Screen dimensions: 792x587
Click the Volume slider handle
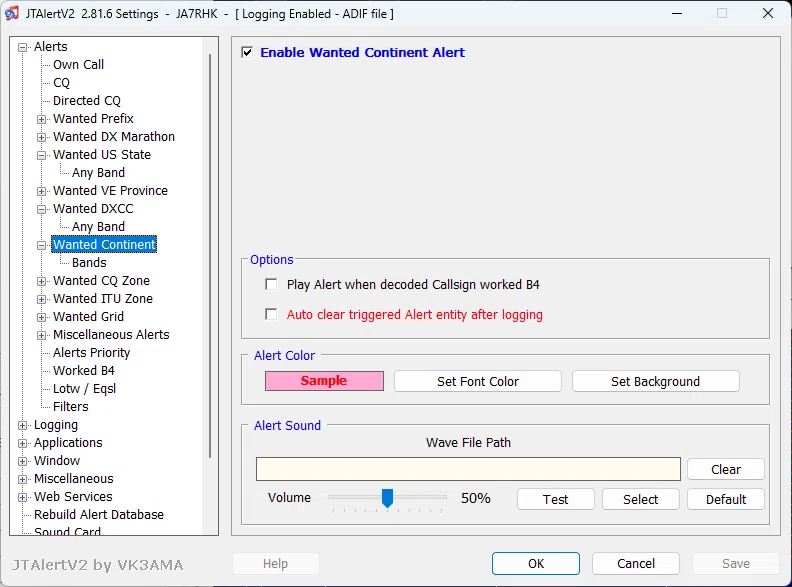click(x=387, y=498)
